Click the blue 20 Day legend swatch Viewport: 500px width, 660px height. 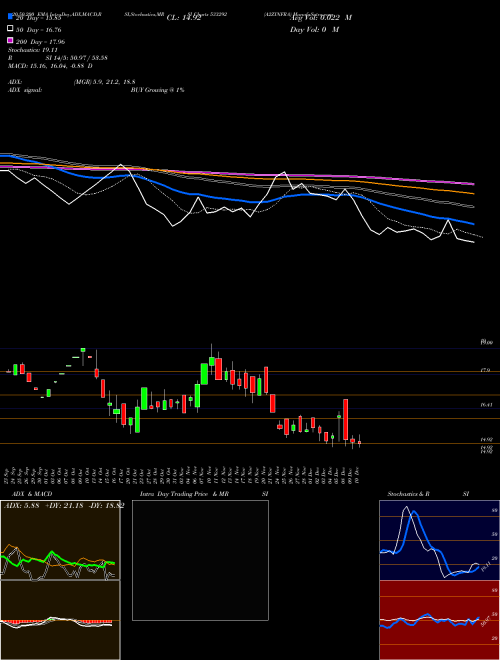pos(10,17)
